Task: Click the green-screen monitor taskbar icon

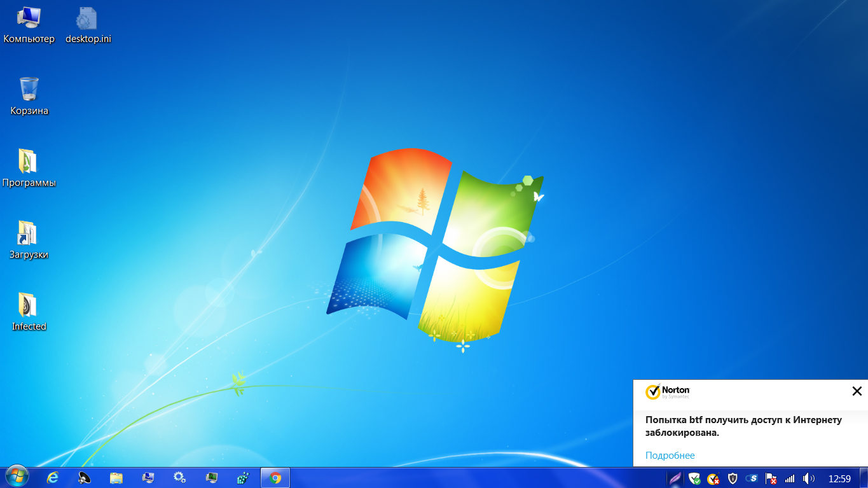Action: coord(212,478)
